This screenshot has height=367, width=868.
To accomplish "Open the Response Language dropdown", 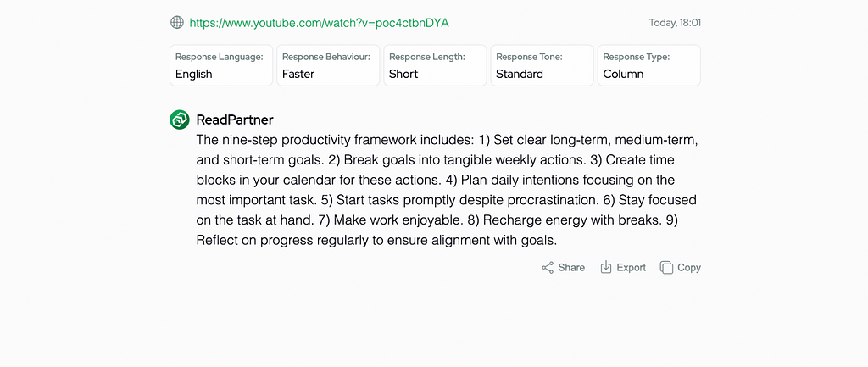I will click(x=221, y=65).
